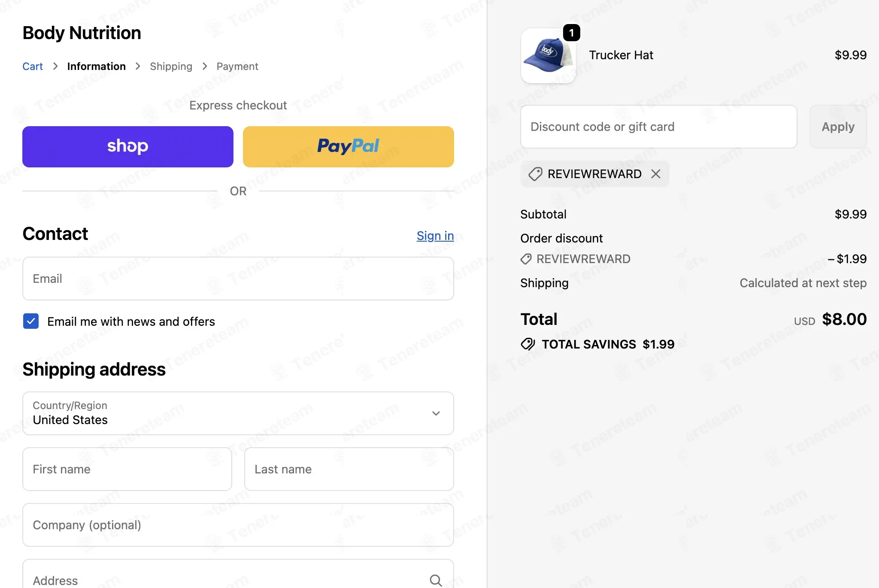Click the Discount code or gift card field

pos(659,127)
